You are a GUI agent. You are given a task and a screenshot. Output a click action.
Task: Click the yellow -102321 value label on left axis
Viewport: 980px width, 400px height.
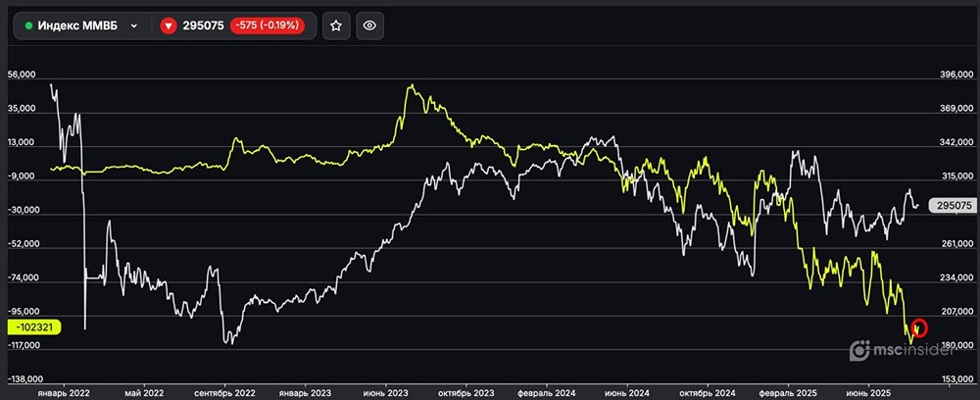pos(33,325)
